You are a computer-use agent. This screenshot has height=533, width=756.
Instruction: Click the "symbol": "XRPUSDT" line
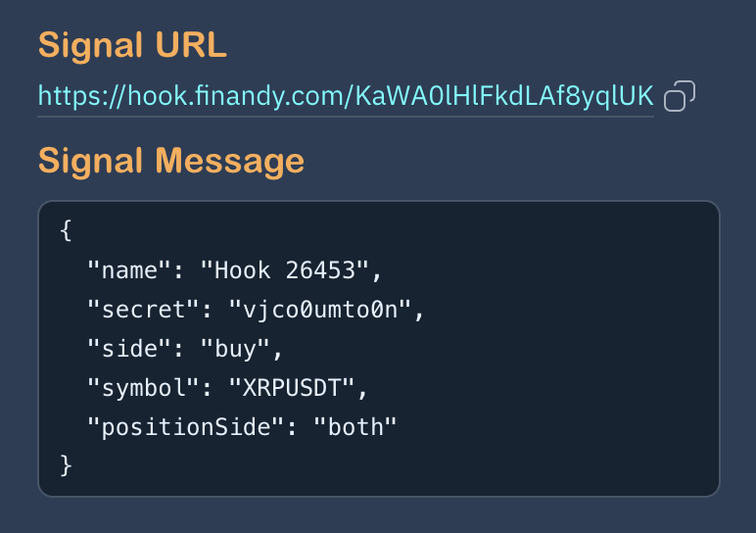tap(227, 388)
